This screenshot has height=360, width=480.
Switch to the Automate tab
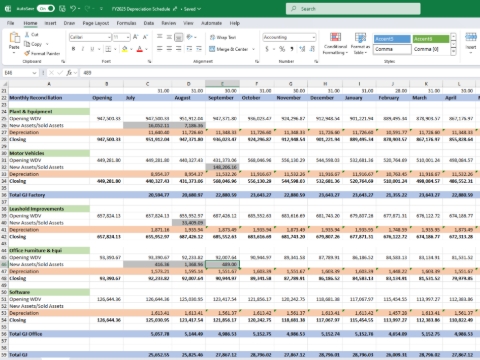tap(211, 23)
